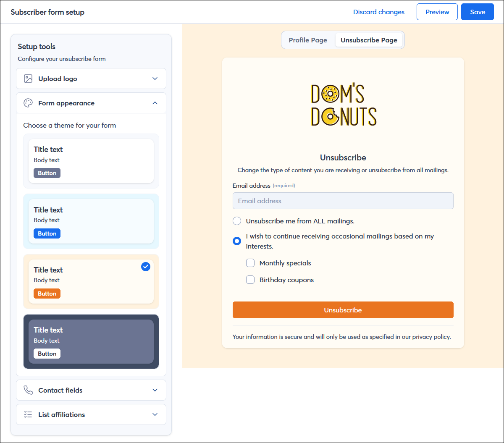Click the List affiliations checklist icon
This screenshot has height=443, width=504.
tap(28, 414)
